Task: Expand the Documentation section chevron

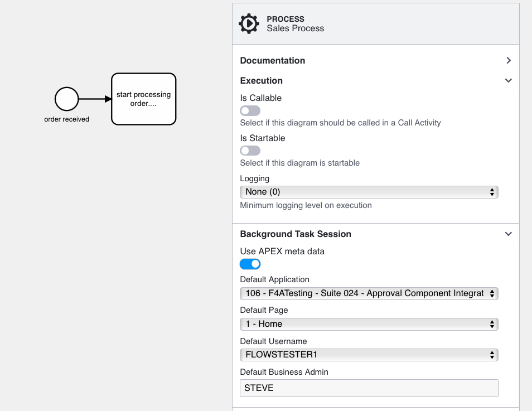Action: [x=508, y=60]
